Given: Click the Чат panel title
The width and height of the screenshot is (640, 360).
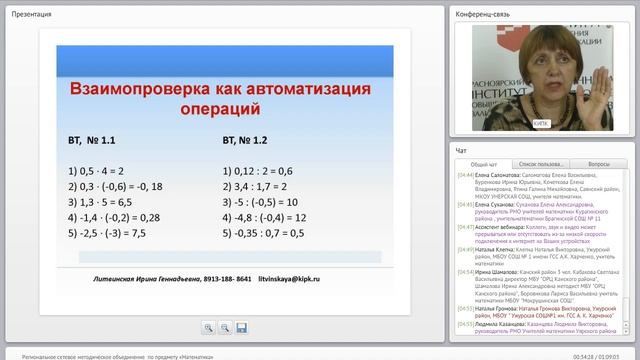Looking at the screenshot, I should click(461, 151).
